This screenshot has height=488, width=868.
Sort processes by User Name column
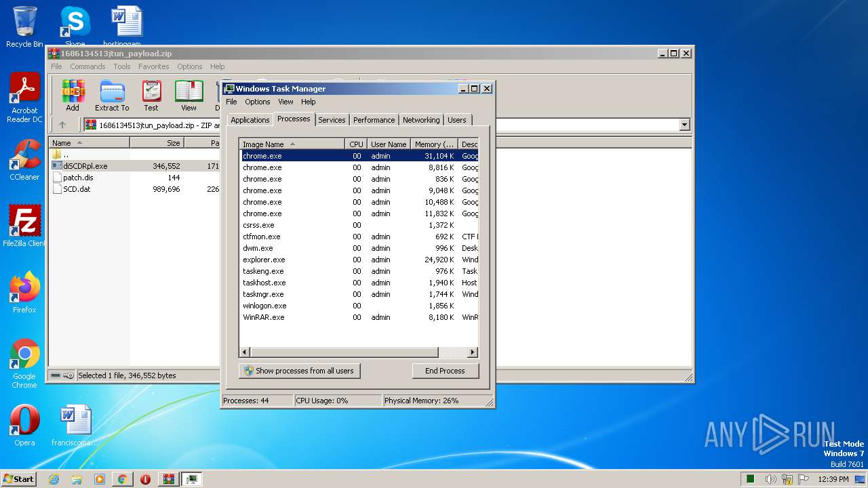[389, 144]
